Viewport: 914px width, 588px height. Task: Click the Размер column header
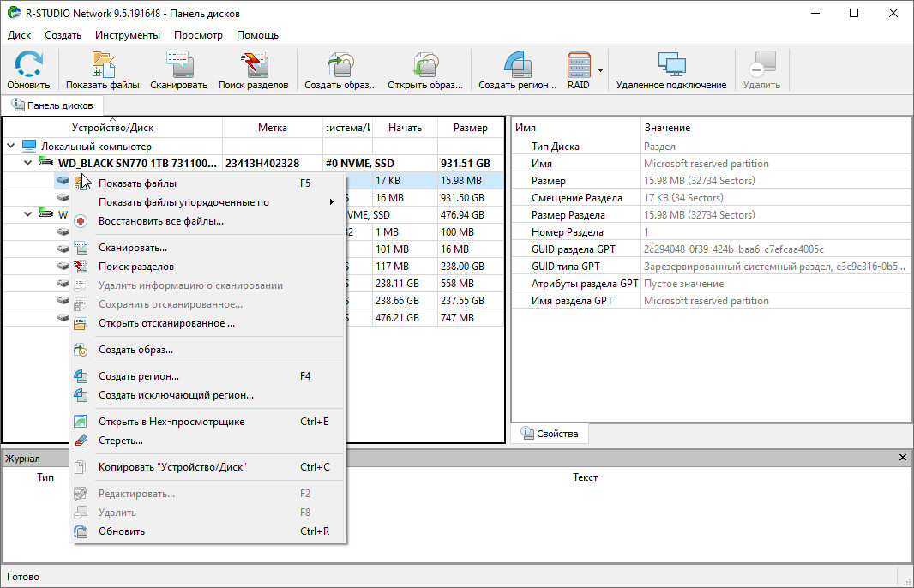(x=470, y=128)
